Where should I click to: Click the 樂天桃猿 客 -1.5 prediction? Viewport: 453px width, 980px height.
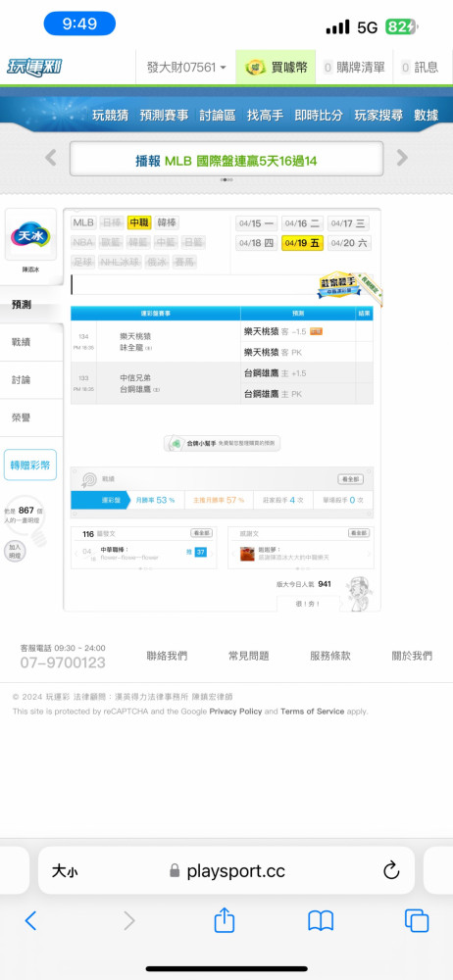(x=299, y=332)
